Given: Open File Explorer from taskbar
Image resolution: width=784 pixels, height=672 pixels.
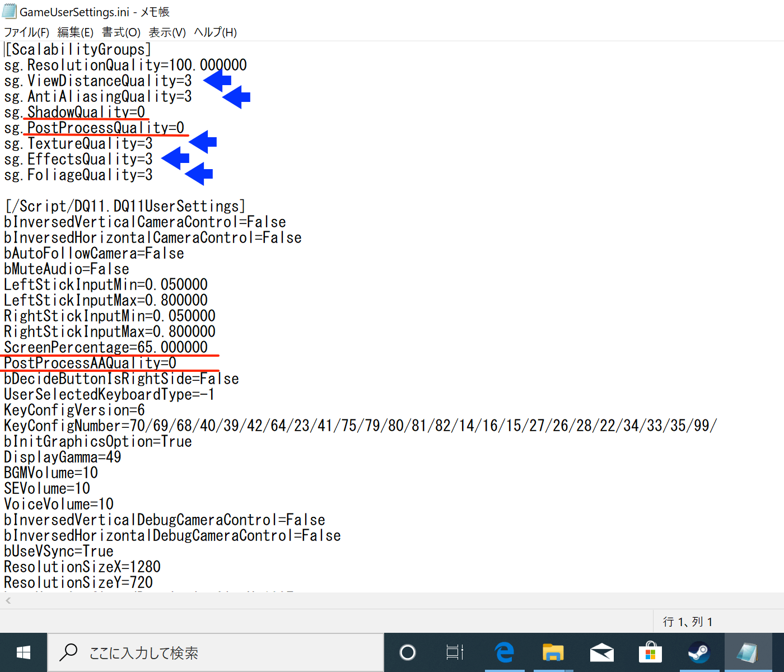Looking at the screenshot, I should 553,652.
